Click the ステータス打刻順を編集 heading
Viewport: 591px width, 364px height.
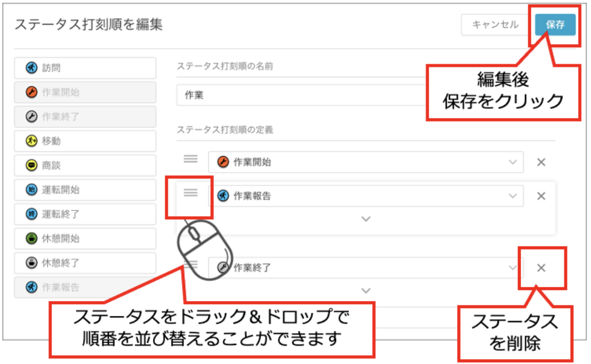click(x=89, y=25)
